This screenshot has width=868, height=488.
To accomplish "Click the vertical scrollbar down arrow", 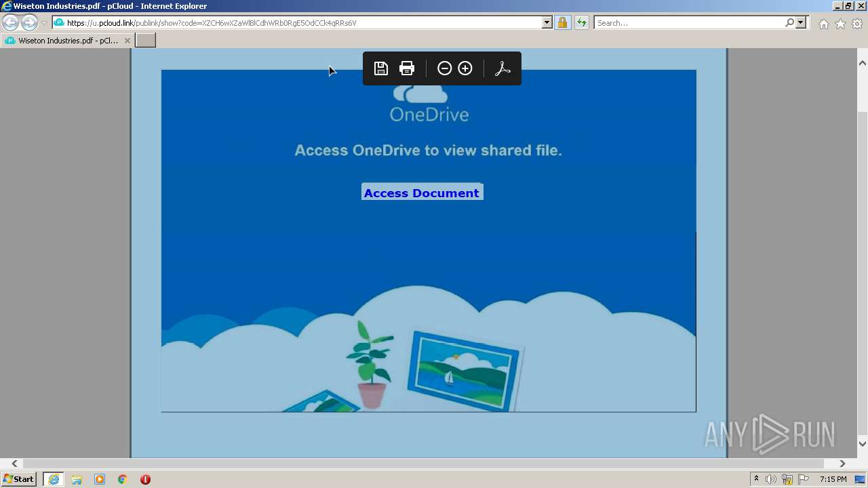I will pos(863,444).
